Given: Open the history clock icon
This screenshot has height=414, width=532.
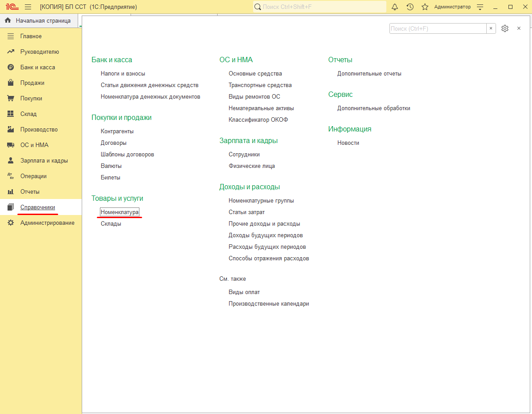Looking at the screenshot, I should [410, 7].
